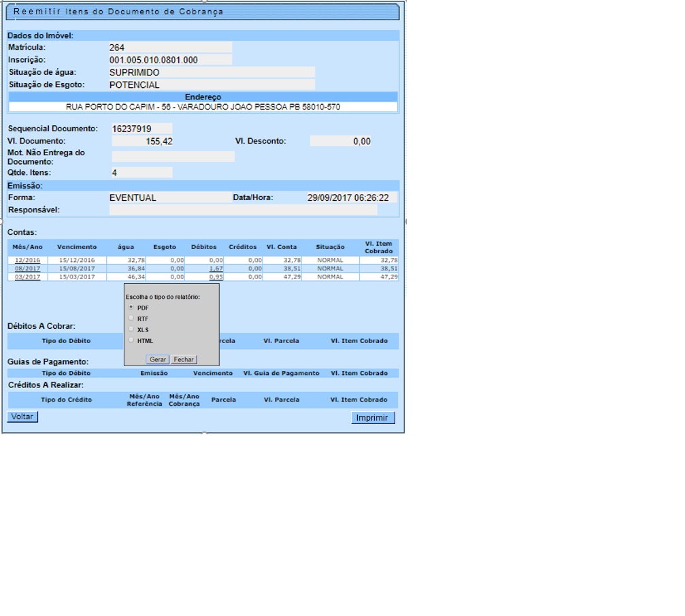The image size is (685, 616).
Task: Click the Matrícula field showing 264
Action: click(x=170, y=48)
